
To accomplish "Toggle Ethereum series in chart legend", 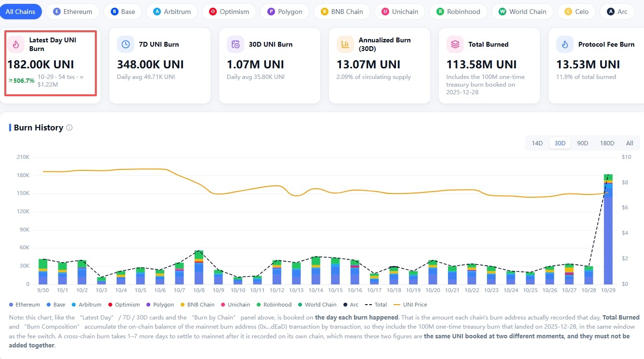I will 25,305.
